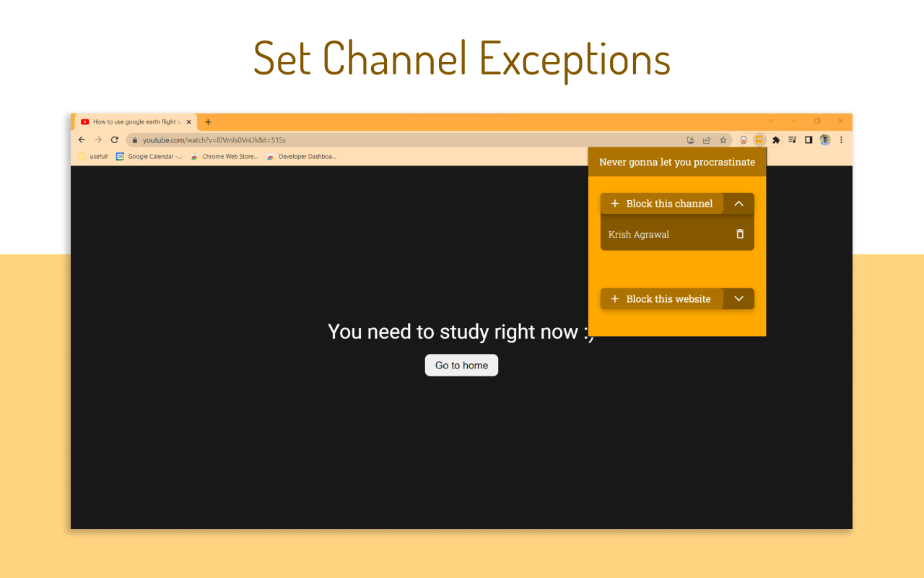This screenshot has width=924, height=578.
Task: Select the 'Krish Agrawal' channel entry
Action: click(x=639, y=234)
